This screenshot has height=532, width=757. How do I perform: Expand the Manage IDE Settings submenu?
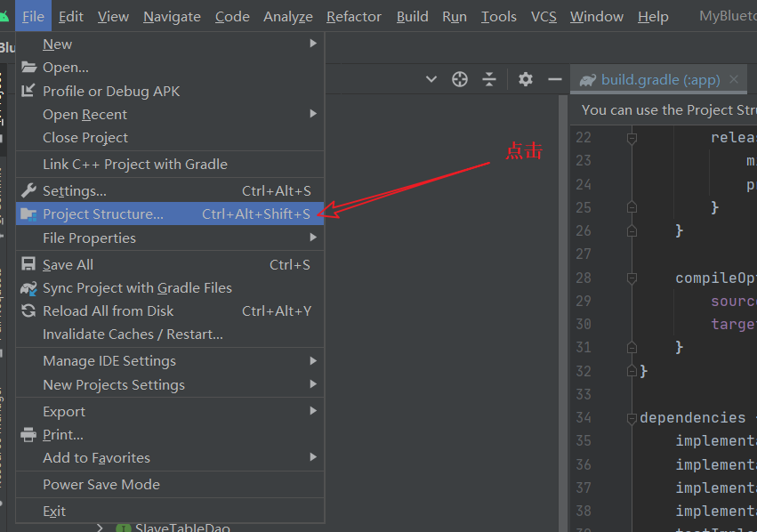coord(170,360)
